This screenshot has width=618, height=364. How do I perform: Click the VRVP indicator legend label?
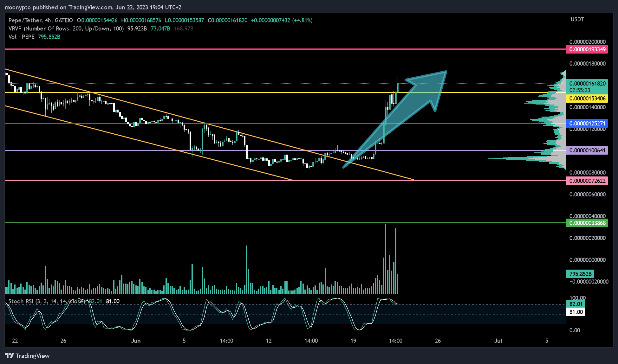[x=66, y=29]
